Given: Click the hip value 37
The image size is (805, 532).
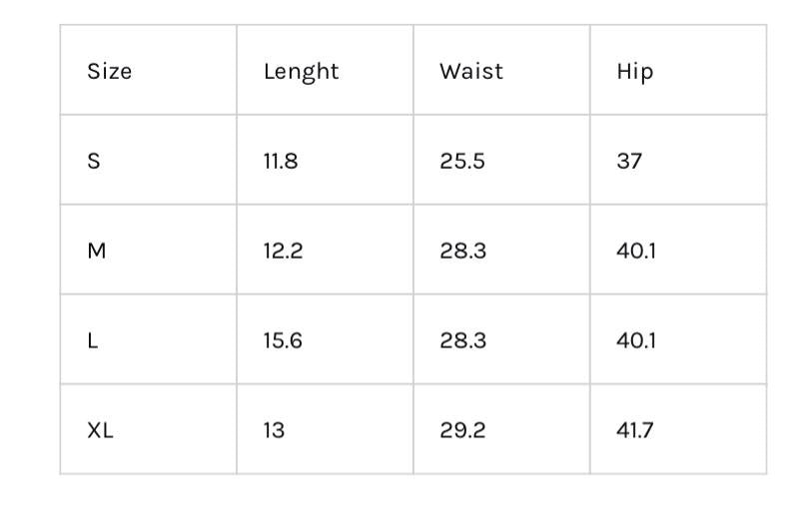Looking at the screenshot, I should pyautogui.click(x=629, y=161).
